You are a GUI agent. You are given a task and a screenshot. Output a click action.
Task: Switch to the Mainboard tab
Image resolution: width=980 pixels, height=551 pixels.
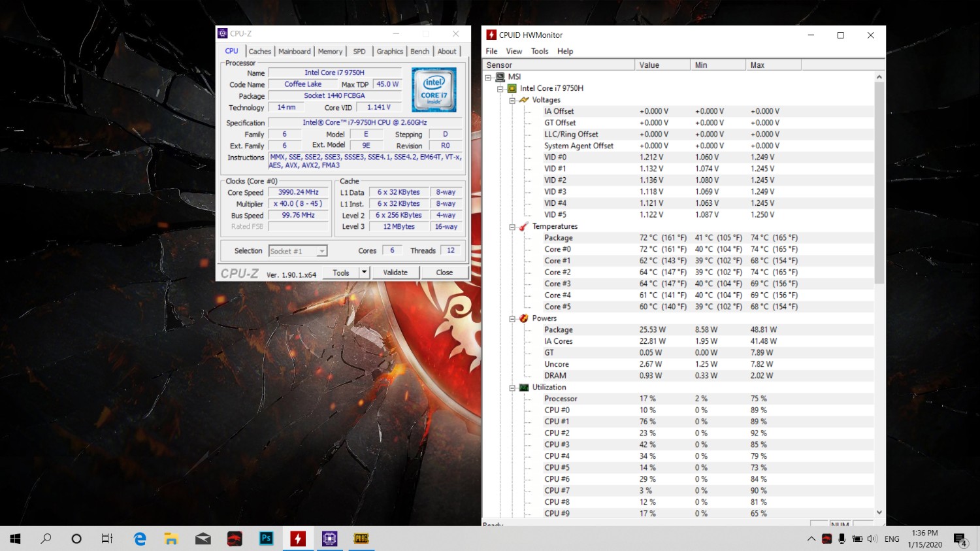[295, 51]
